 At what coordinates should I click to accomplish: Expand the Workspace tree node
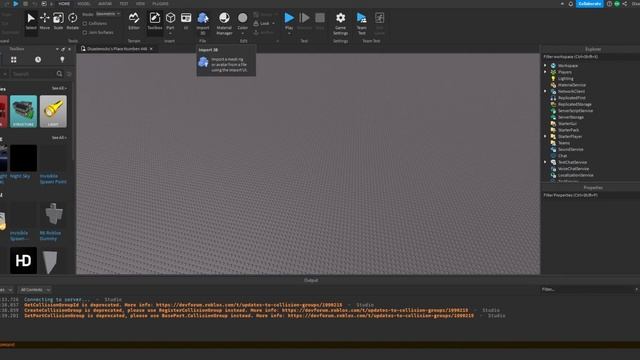point(545,65)
